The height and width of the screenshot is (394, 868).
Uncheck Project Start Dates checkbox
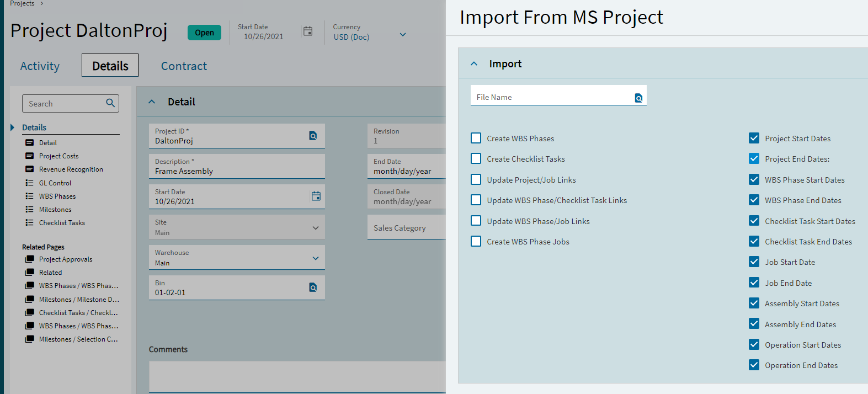pos(754,138)
